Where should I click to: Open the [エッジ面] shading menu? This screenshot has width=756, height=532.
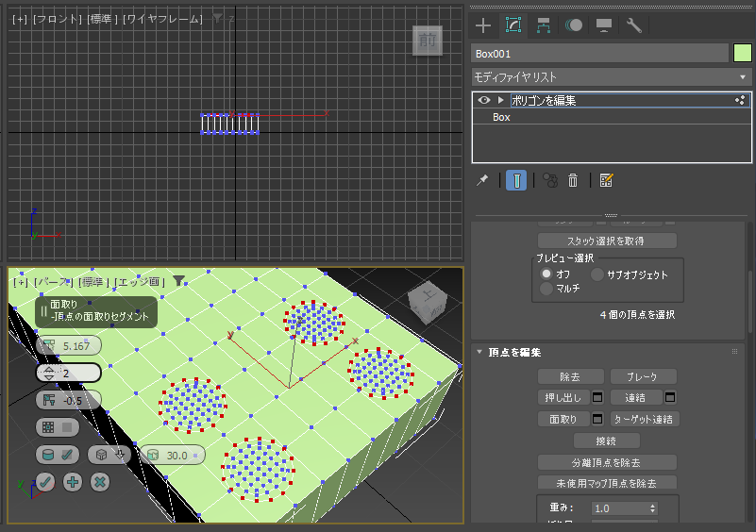tap(140, 281)
